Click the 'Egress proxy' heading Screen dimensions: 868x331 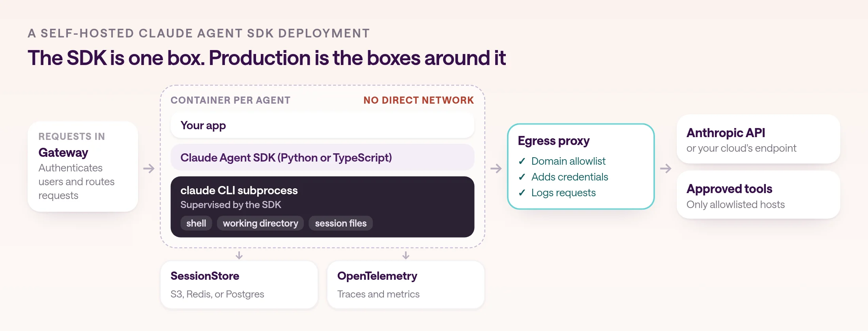pyautogui.click(x=554, y=141)
